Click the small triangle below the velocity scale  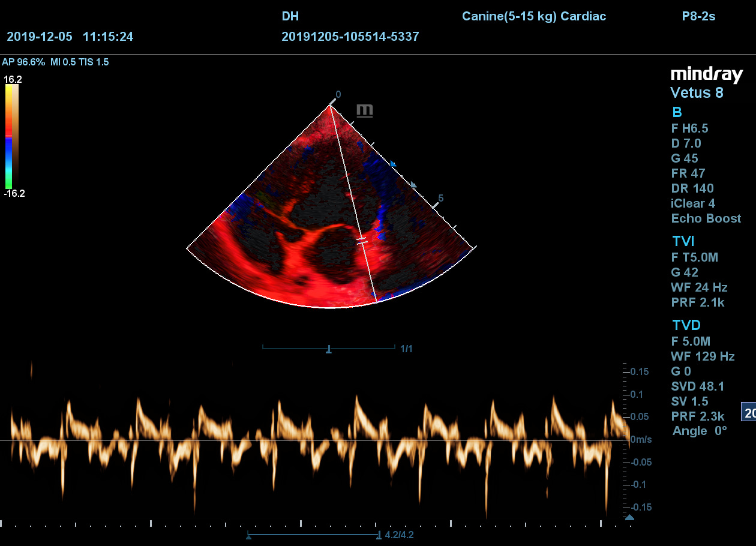tap(629, 517)
